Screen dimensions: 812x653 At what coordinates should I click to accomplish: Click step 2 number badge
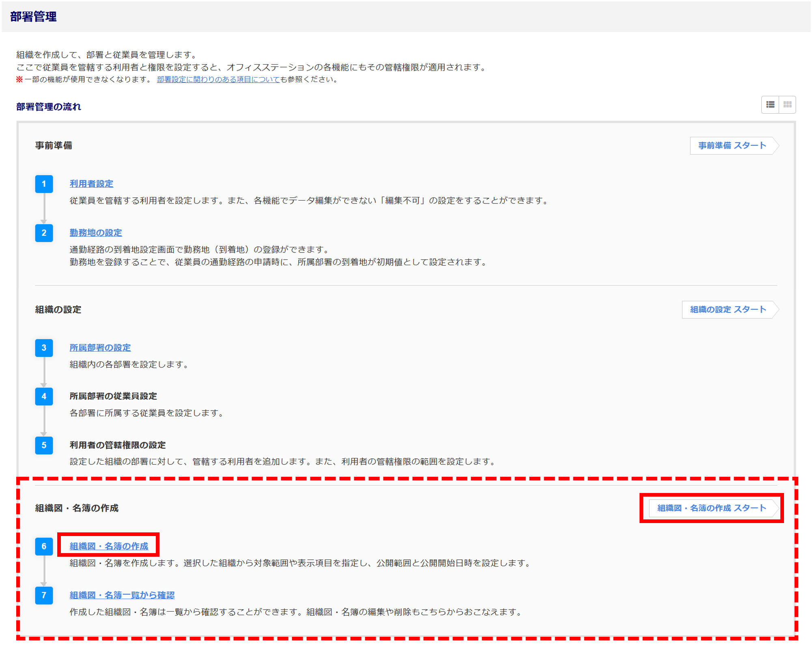(44, 233)
